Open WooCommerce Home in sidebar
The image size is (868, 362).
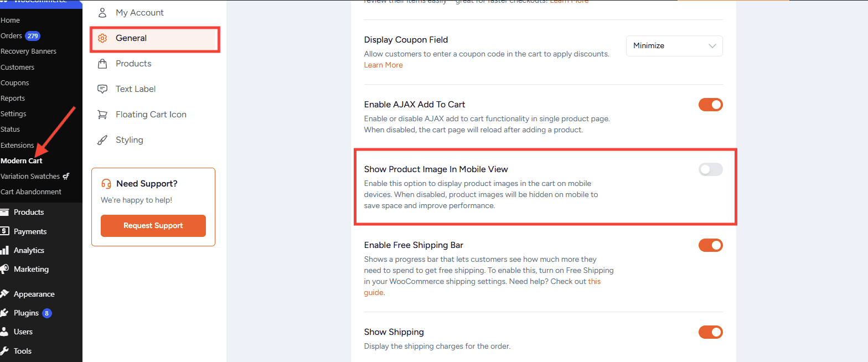tap(10, 20)
